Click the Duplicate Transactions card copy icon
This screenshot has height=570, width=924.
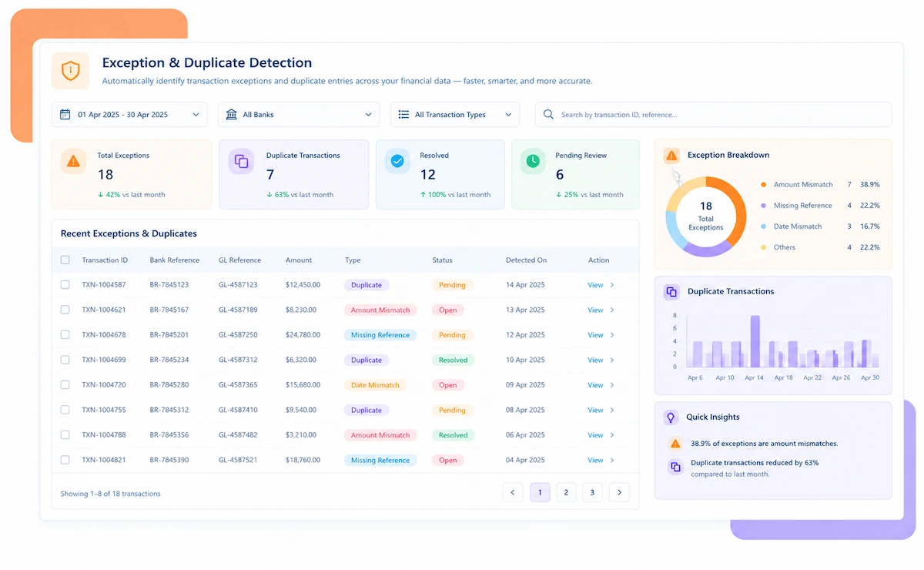pos(241,161)
